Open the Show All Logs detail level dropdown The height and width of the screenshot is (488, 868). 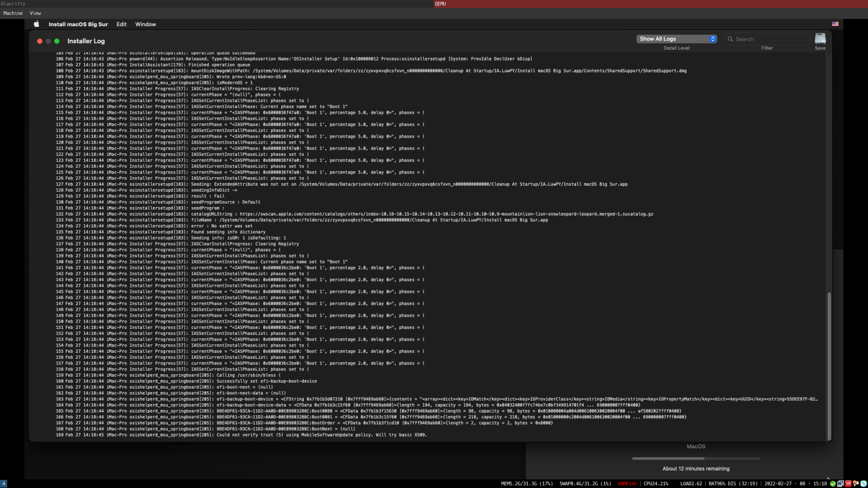(x=676, y=39)
